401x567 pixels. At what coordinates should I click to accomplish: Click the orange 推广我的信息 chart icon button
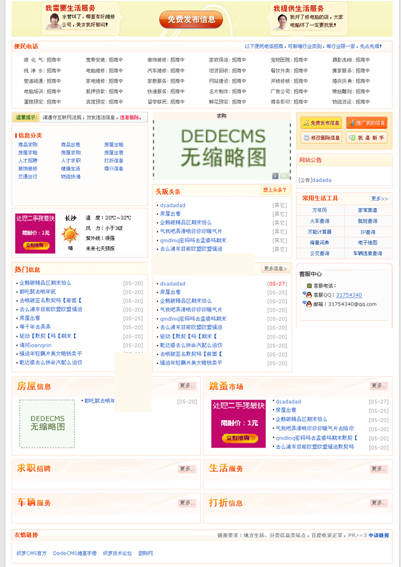pyautogui.click(x=366, y=123)
